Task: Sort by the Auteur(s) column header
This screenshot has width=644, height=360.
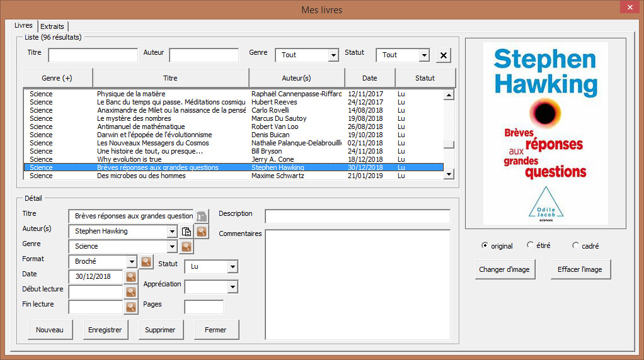Action: tap(297, 78)
